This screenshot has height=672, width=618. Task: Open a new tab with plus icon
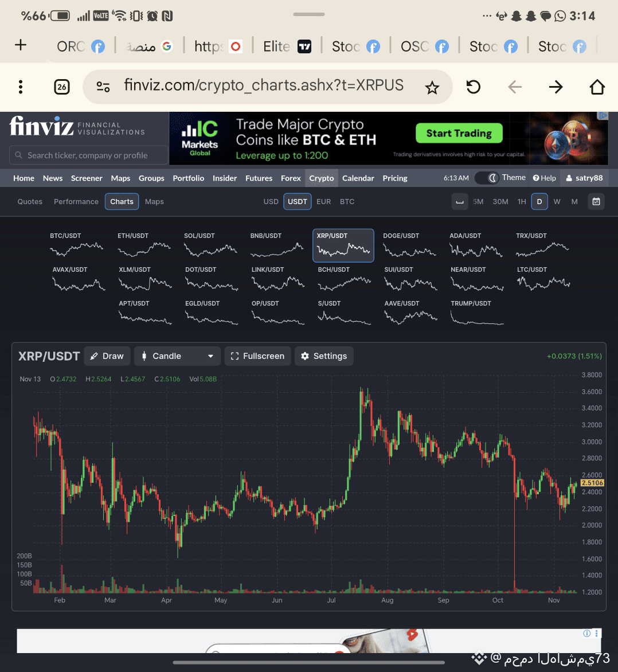(21, 45)
